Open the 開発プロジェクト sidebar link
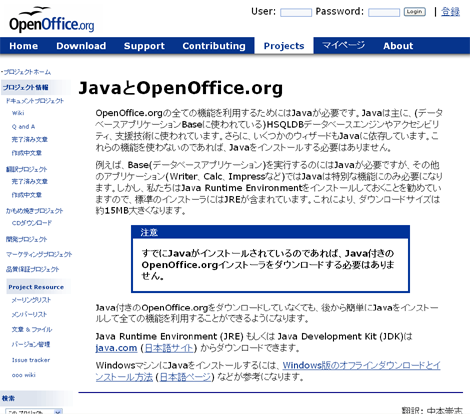This screenshot has height=414, width=470. (x=26, y=239)
